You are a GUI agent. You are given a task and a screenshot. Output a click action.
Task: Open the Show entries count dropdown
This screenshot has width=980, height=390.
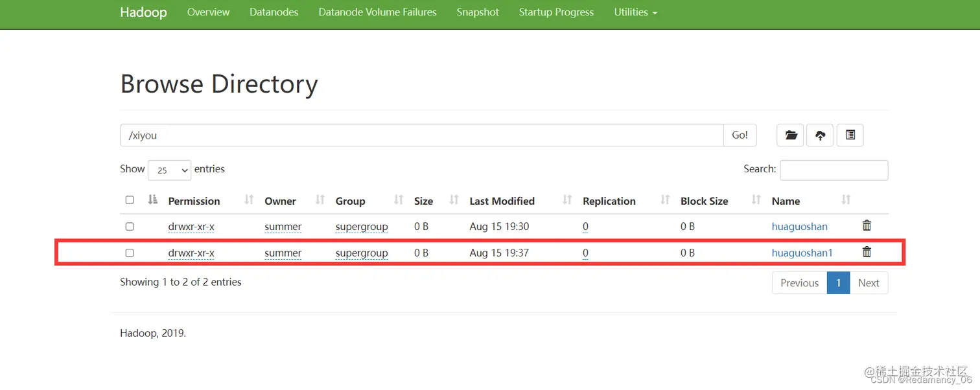coord(170,170)
